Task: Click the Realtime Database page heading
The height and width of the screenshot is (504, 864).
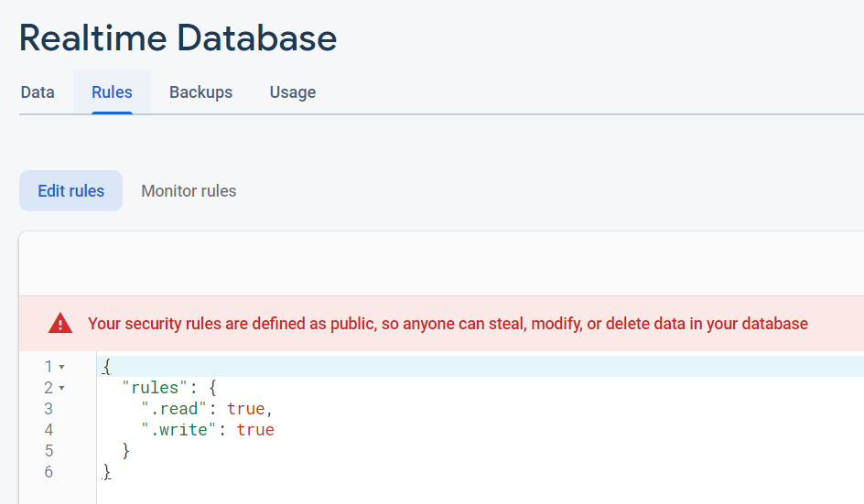Action: (178, 38)
